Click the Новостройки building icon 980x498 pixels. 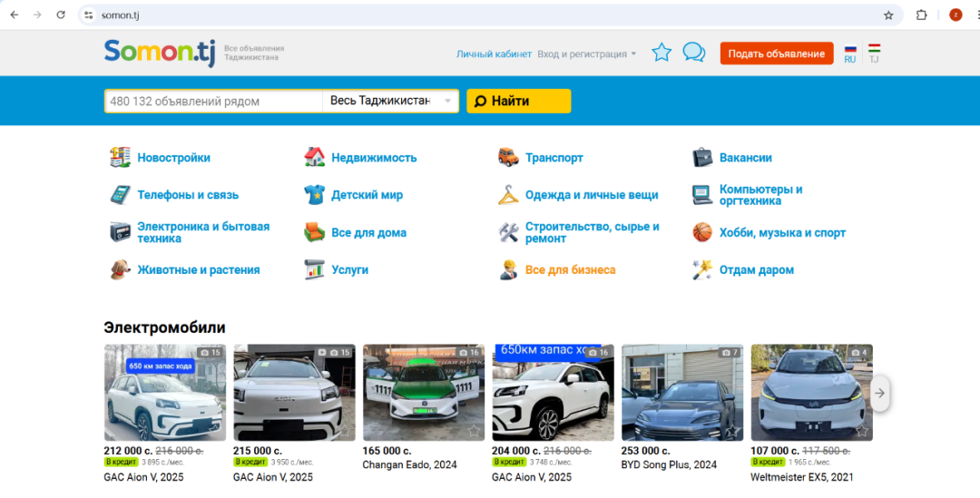tap(120, 157)
